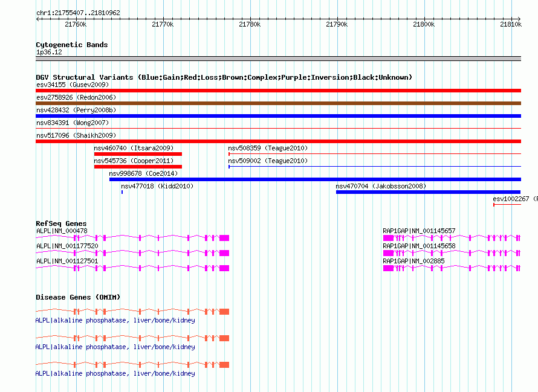Click the DGV Structural Variants track title

point(224,77)
